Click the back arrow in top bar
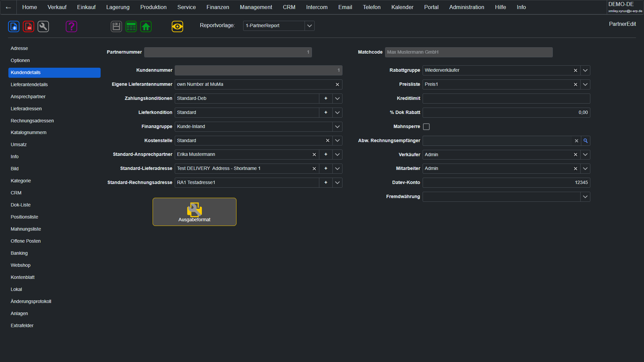Image resolution: width=644 pixels, height=362 pixels. pos(8,7)
